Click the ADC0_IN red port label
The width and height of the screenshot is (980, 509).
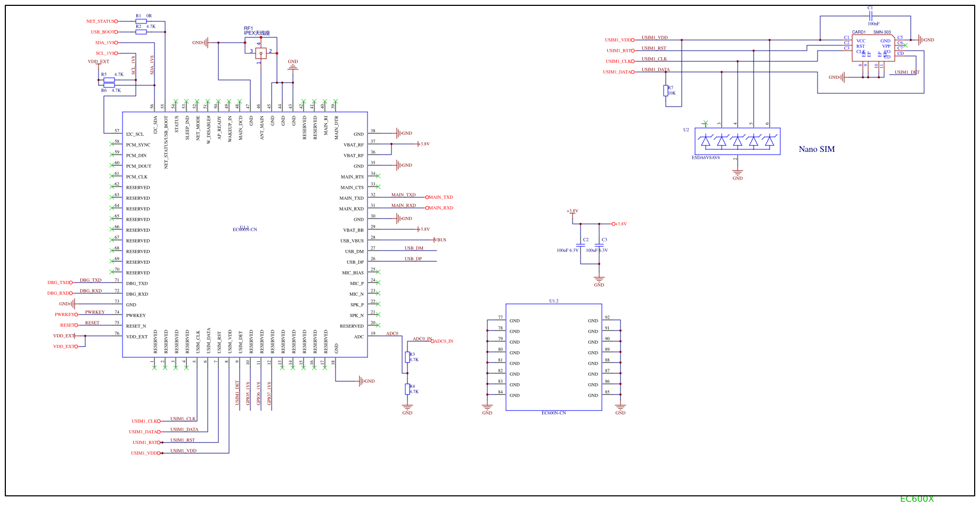tap(443, 341)
